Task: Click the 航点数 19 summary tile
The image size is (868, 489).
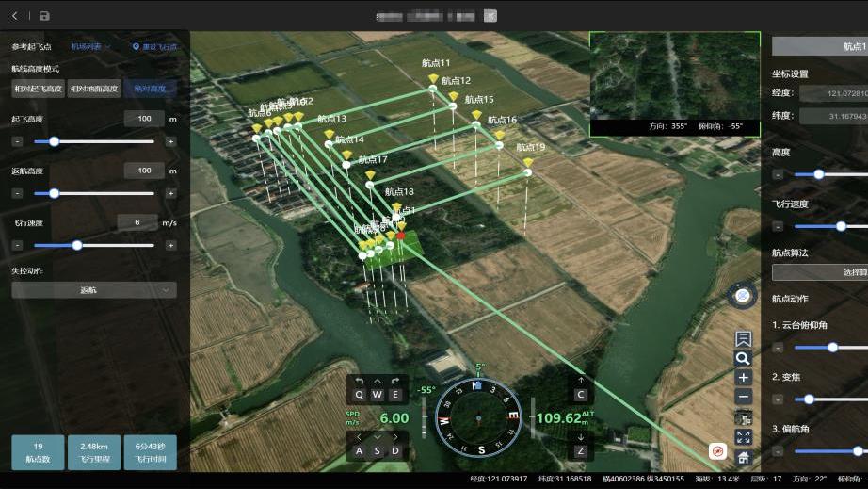Action: (x=39, y=452)
